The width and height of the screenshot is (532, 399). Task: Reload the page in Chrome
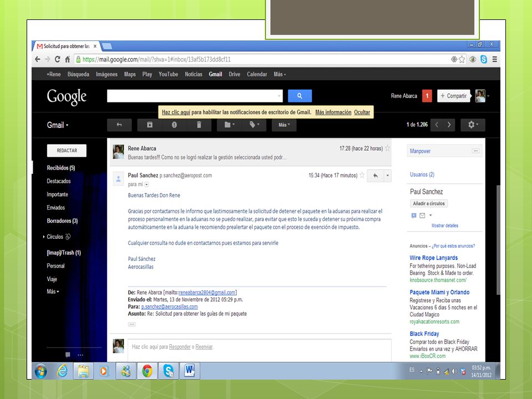coord(57,59)
